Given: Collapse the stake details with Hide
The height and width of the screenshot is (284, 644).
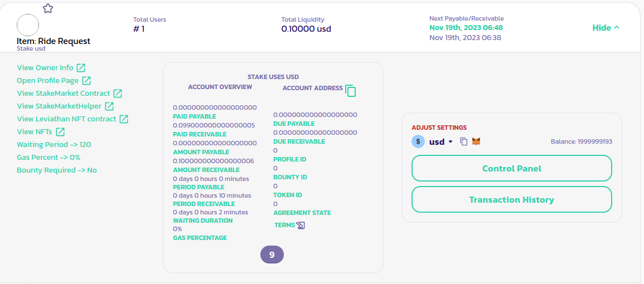Looking at the screenshot, I should [606, 28].
